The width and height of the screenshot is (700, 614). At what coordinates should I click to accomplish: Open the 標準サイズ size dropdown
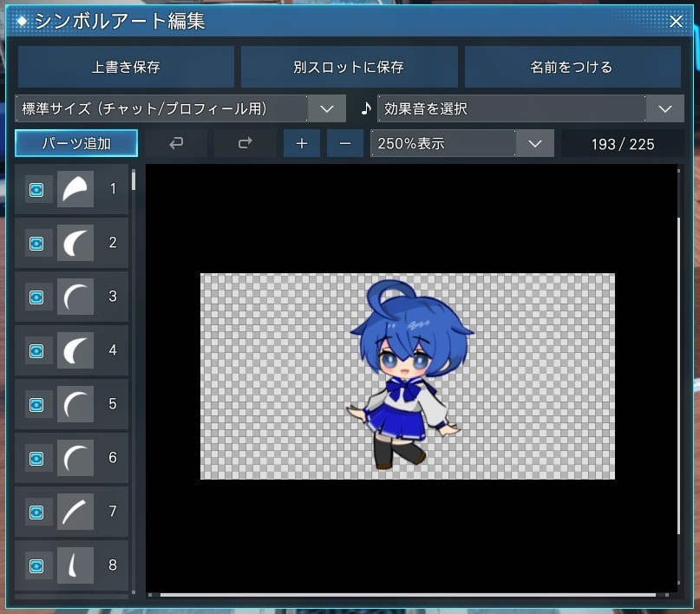click(180, 108)
